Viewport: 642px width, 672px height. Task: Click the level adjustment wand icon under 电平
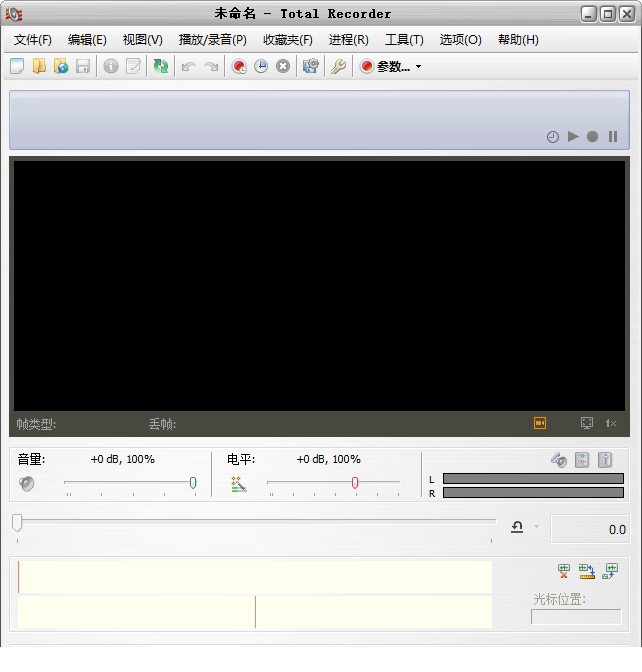tap(239, 484)
